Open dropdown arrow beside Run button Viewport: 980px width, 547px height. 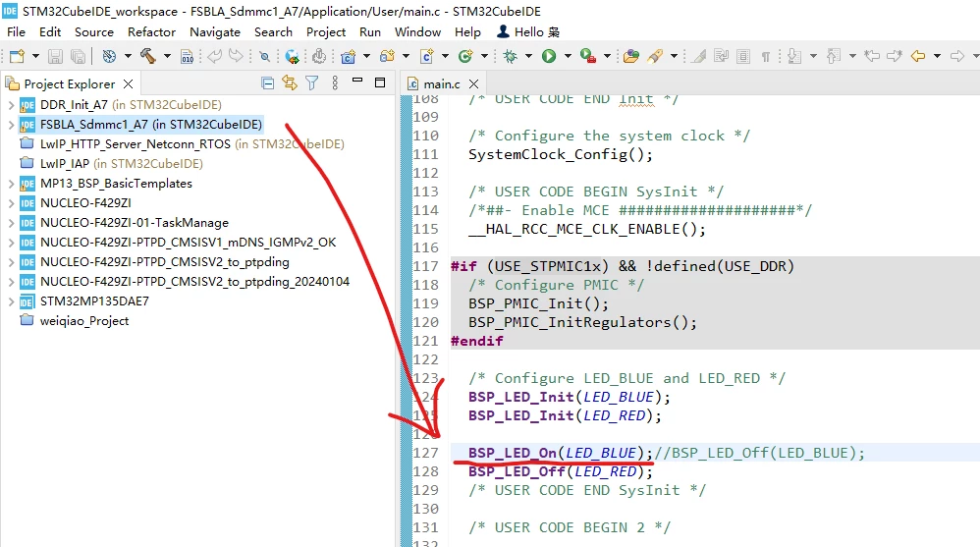point(568,56)
